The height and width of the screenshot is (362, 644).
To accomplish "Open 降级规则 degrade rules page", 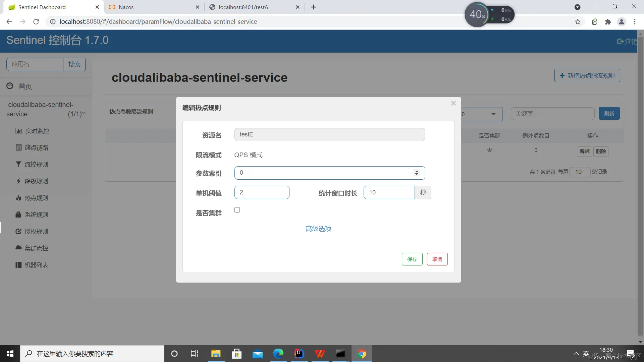I will pos(36,181).
